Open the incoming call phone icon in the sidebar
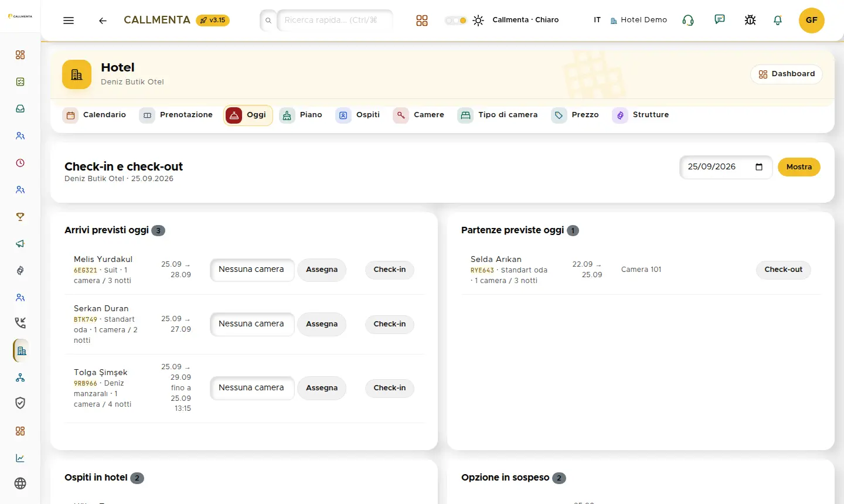This screenshot has height=504, width=844. [21, 322]
